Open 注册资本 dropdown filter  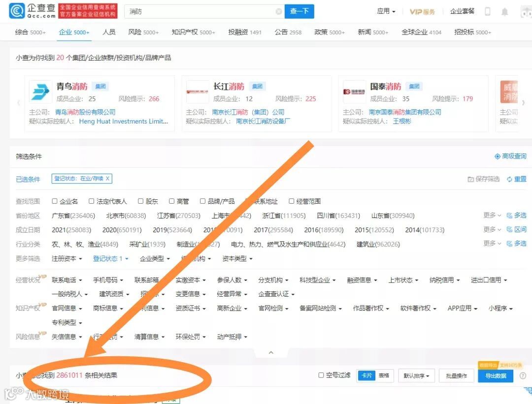click(x=67, y=258)
